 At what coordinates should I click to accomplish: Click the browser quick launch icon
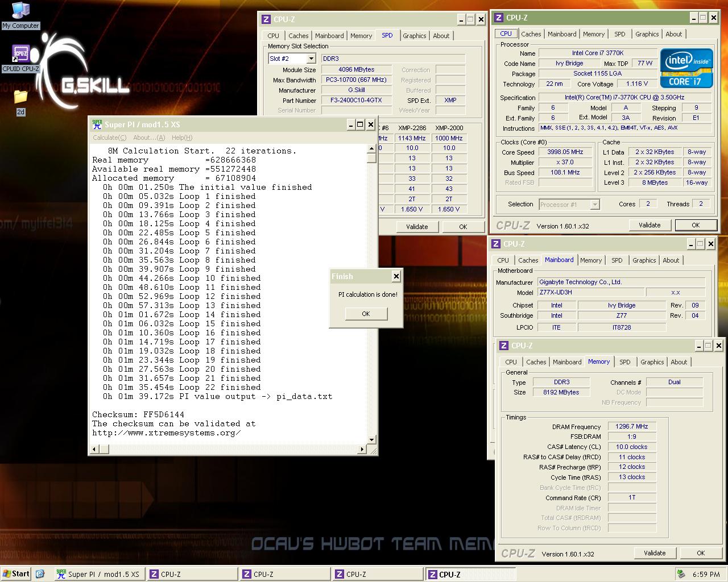point(40,574)
